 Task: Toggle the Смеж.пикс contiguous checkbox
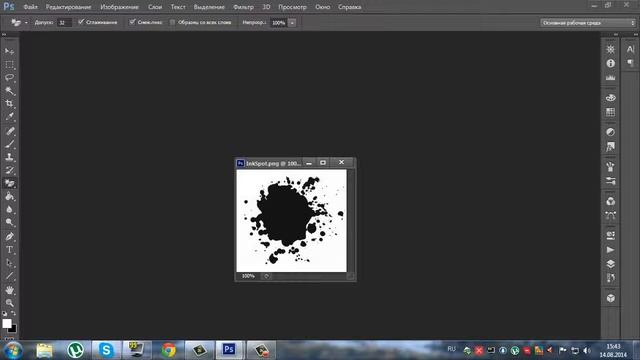(132, 22)
